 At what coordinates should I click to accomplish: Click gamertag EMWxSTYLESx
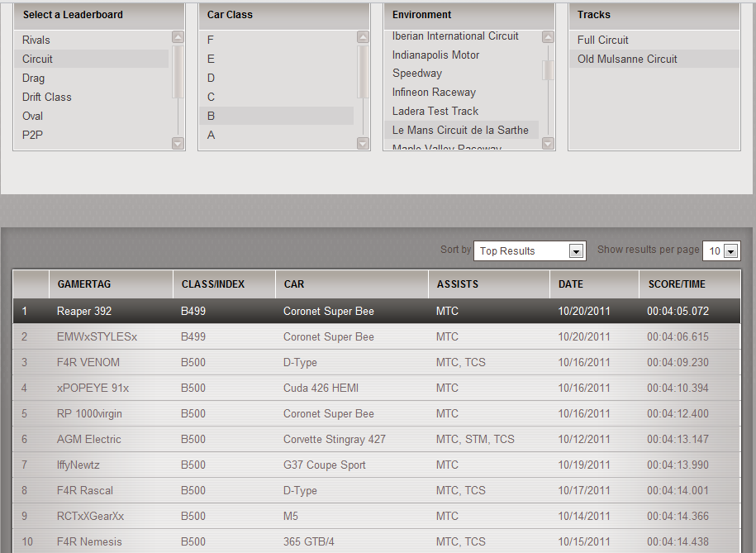point(97,336)
